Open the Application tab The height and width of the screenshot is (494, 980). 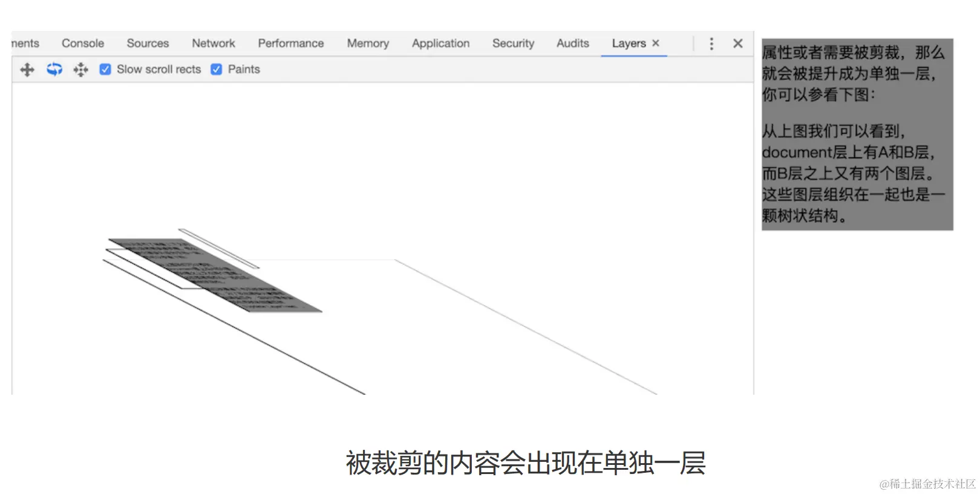(x=441, y=44)
